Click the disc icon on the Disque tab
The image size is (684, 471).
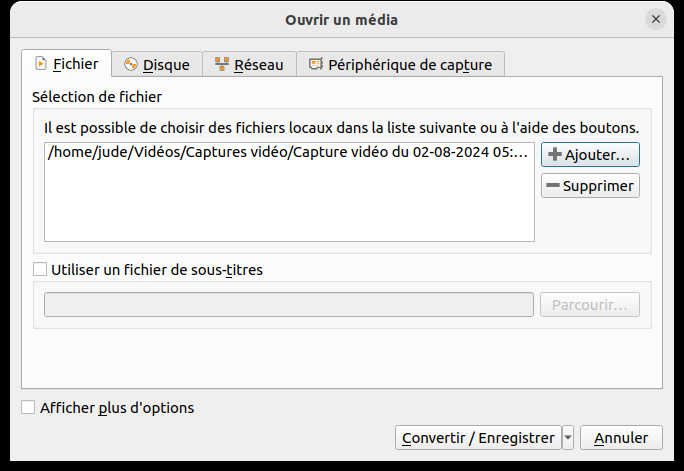click(130, 64)
